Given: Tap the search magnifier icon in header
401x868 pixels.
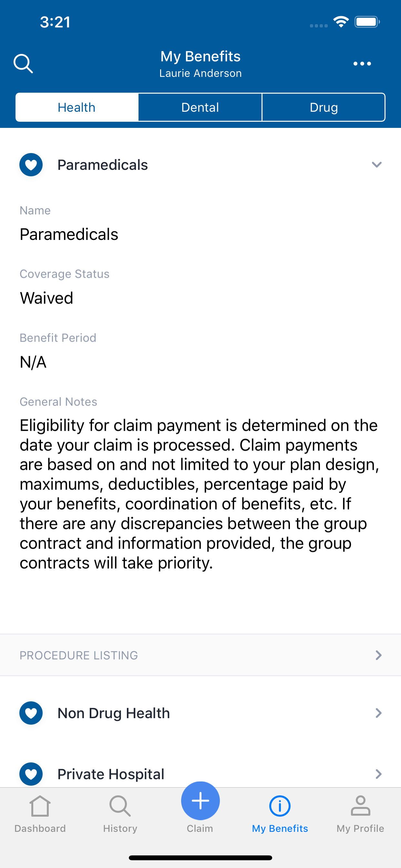Looking at the screenshot, I should click(x=23, y=63).
